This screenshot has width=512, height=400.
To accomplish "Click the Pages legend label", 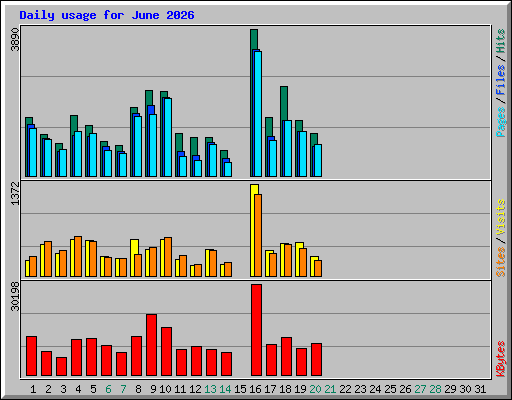I will [x=500, y=122].
